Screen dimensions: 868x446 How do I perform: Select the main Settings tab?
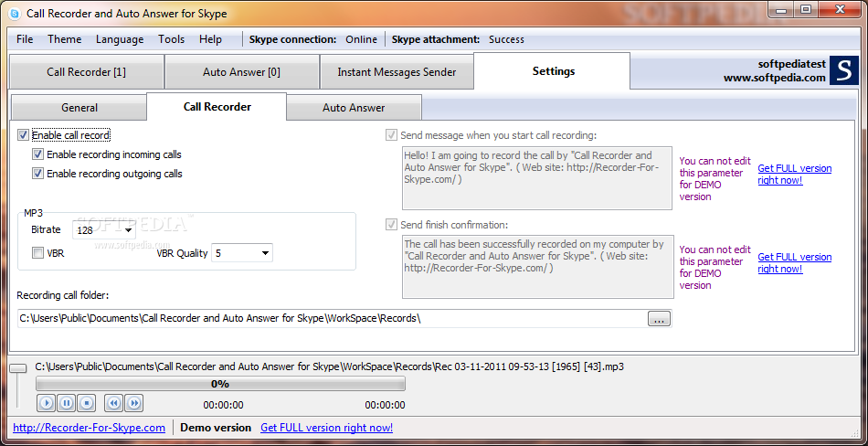pos(553,71)
